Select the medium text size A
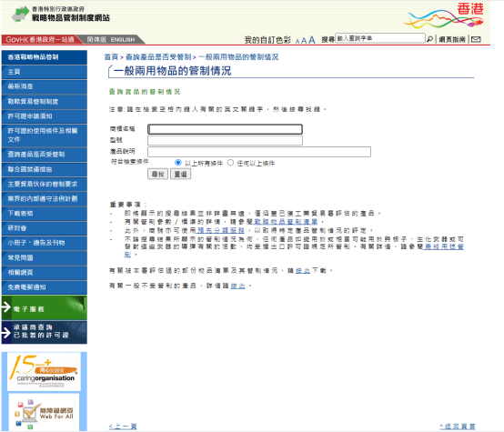Screen dimensions: 504x432 point(304,41)
